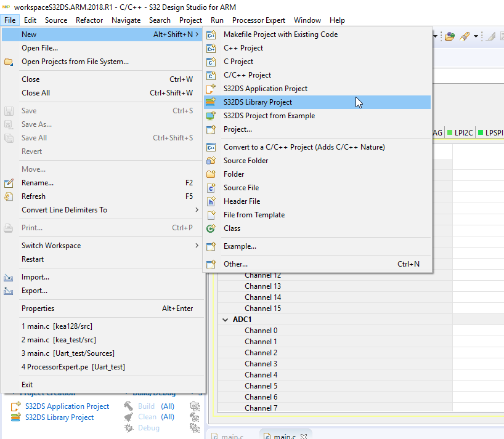Open the toolbar dropdown arrow beside the wrench-and-pencil icon

click(476, 36)
